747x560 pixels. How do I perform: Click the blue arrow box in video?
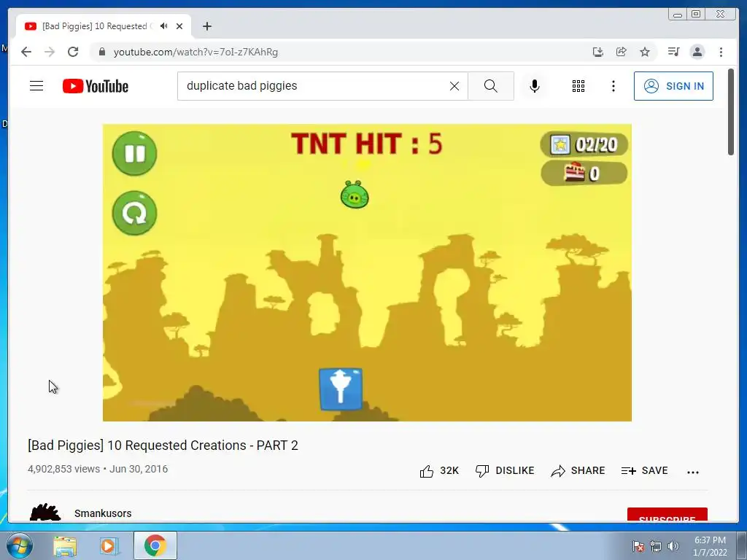[x=341, y=389]
